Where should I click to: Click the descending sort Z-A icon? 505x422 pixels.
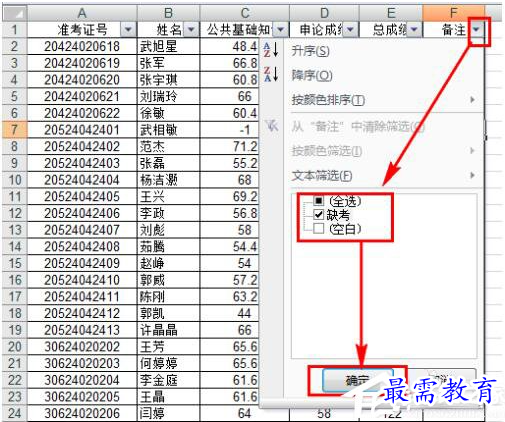point(271,74)
